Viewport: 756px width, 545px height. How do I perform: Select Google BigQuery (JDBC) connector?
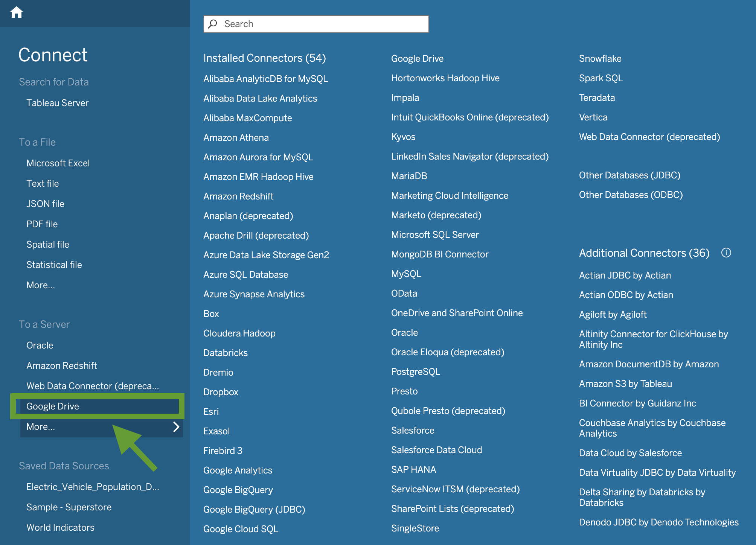click(254, 510)
